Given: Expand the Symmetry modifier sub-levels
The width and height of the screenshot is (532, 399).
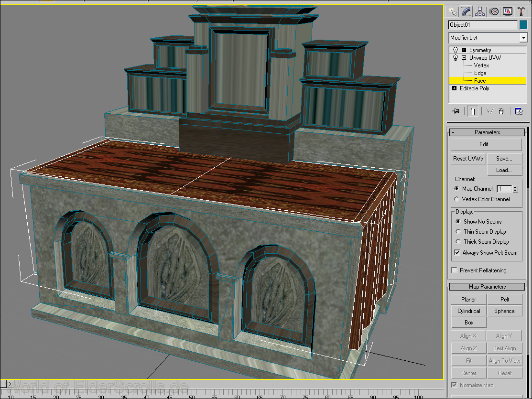Looking at the screenshot, I should [464, 50].
